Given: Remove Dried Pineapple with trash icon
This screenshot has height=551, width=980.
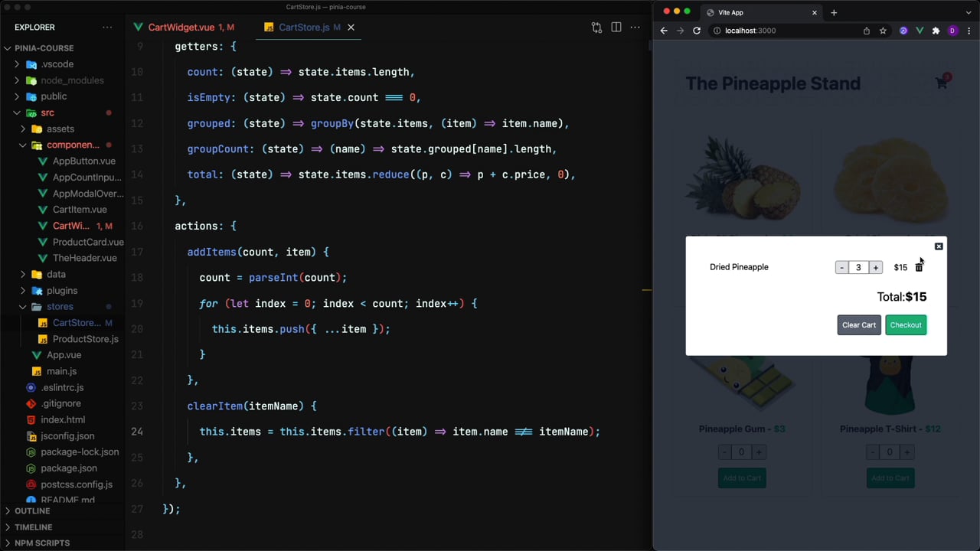Looking at the screenshot, I should [x=919, y=267].
